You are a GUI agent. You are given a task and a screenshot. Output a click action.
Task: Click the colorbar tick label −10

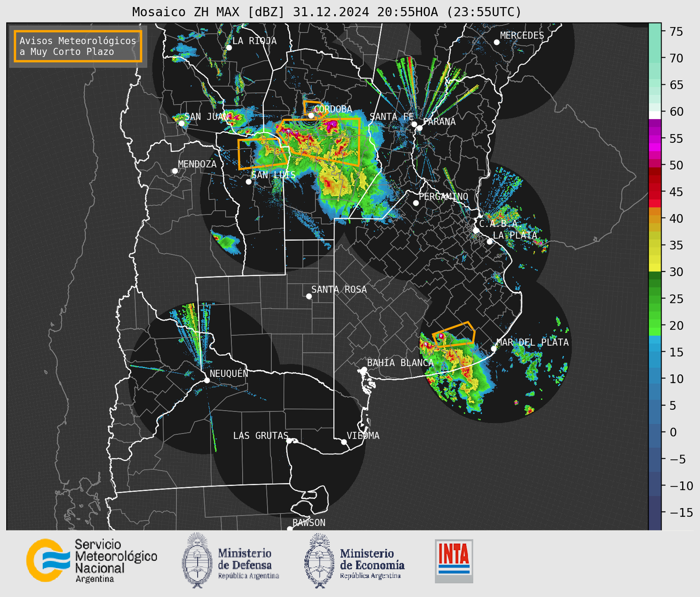coord(681,486)
